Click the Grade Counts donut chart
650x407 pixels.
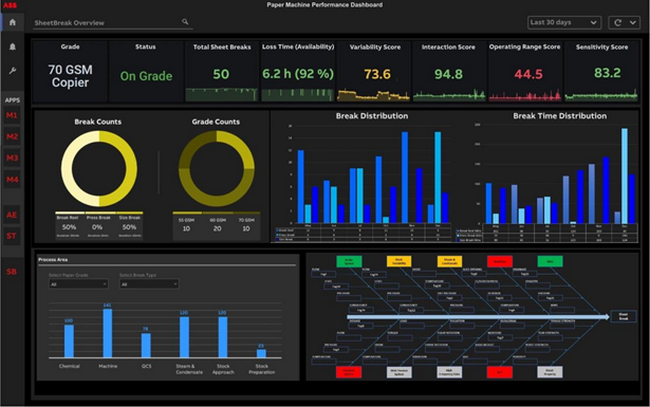click(216, 169)
